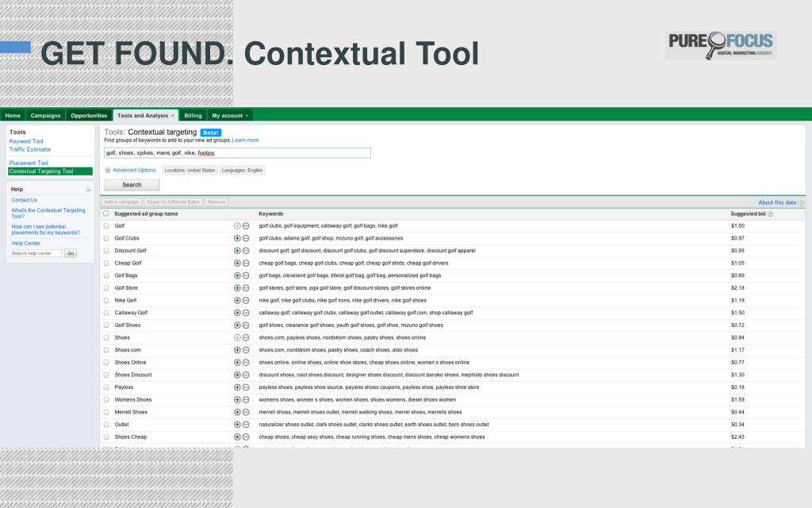812x508 pixels.
Task: Add the Shoes.com ad group (plus icon)
Action: click(237, 350)
